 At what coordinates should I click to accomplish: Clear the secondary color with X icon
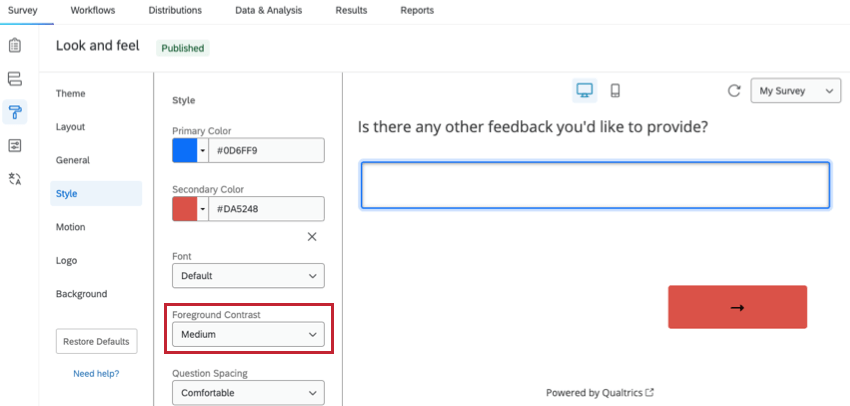point(311,237)
